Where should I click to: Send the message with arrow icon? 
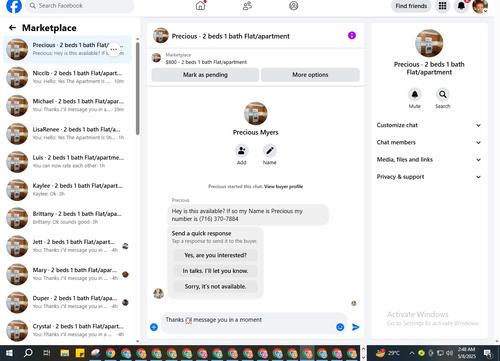pyautogui.click(x=356, y=327)
